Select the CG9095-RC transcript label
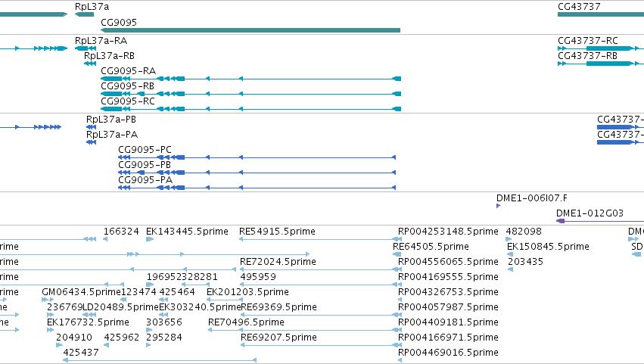644x364 pixels. 128,101
